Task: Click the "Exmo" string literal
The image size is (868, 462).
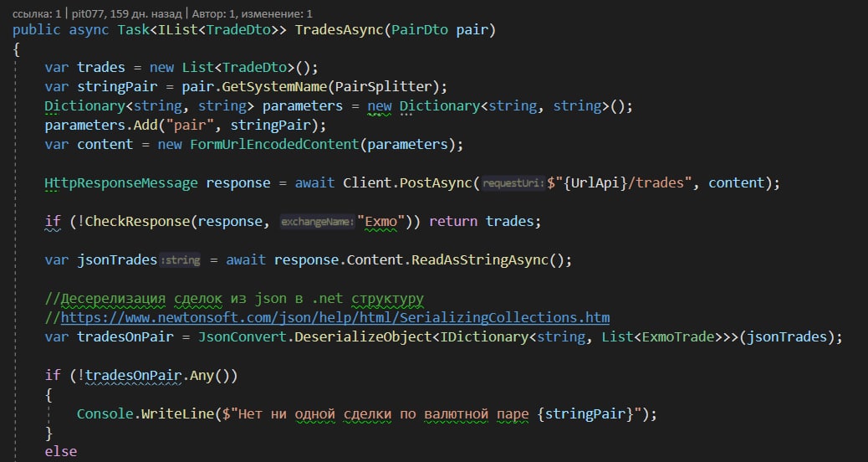Action: pyautogui.click(x=380, y=222)
